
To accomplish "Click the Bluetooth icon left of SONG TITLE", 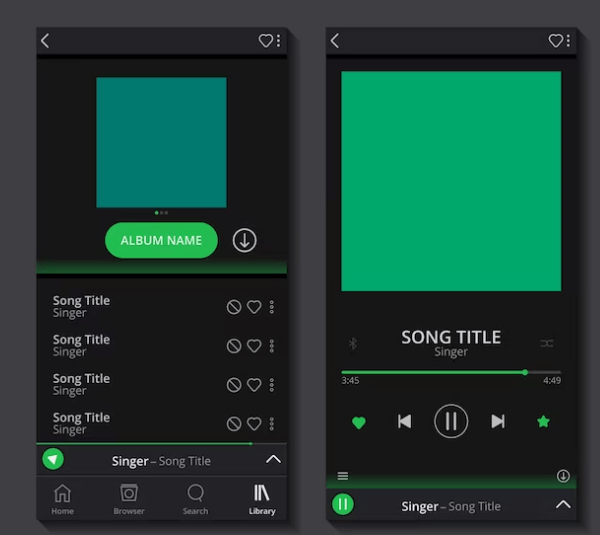I will point(352,343).
